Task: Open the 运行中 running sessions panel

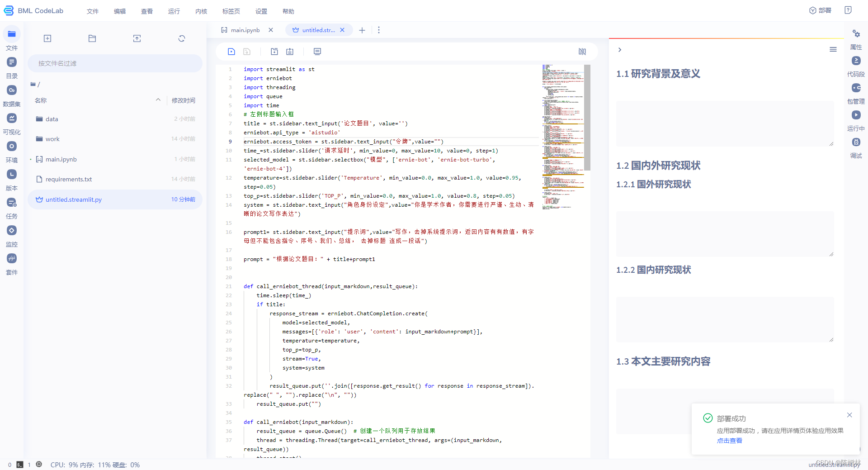Action: 856,121
